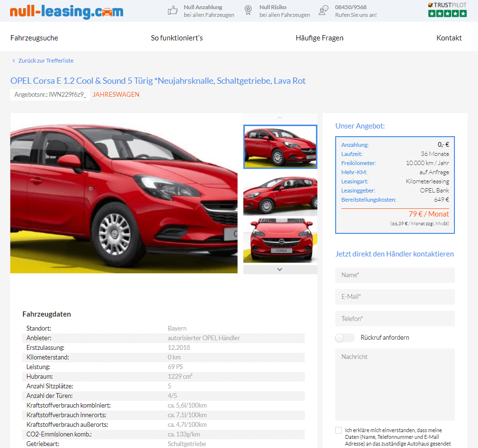Click the Anzahlung value 0,- €

[443, 144]
